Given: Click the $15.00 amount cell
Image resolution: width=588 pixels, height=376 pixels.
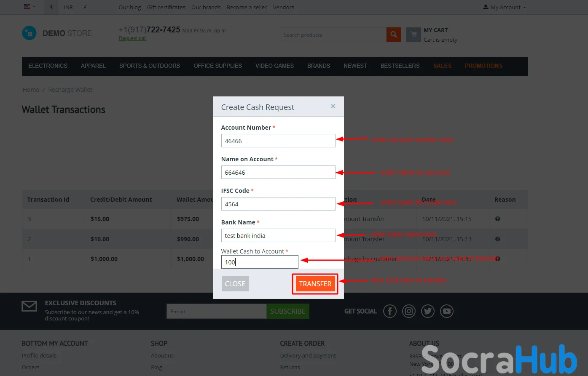Looking at the screenshot, I should point(100,219).
